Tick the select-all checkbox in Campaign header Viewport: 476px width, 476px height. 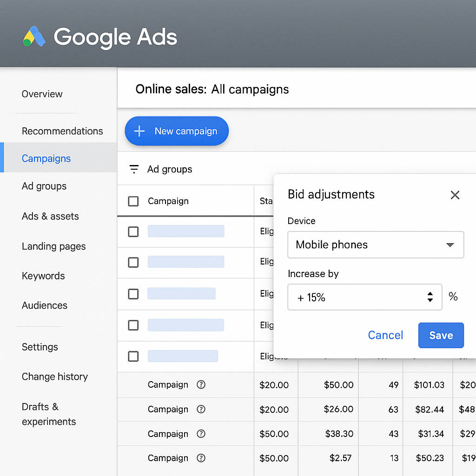click(133, 201)
